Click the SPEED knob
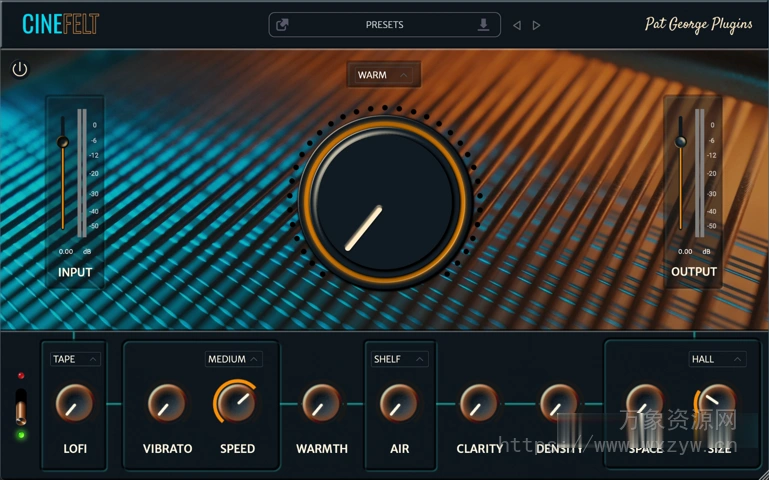 [x=237, y=402]
